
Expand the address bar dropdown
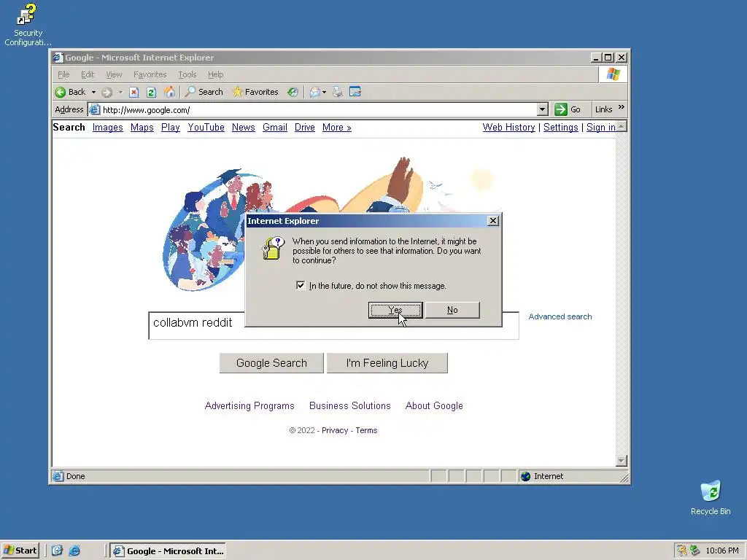point(542,109)
